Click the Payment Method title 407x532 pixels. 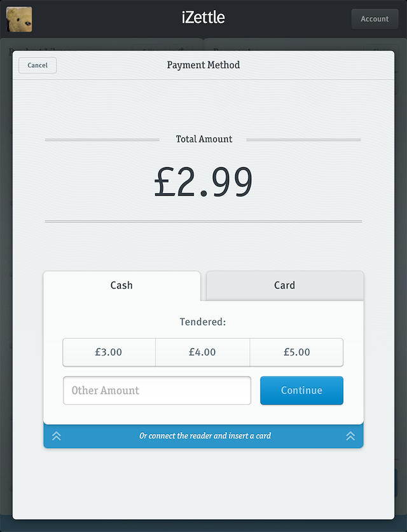203,65
